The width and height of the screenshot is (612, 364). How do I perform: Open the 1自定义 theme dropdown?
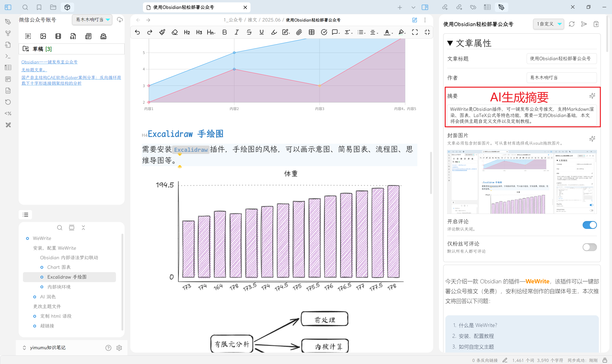click(x=549, y=24)
